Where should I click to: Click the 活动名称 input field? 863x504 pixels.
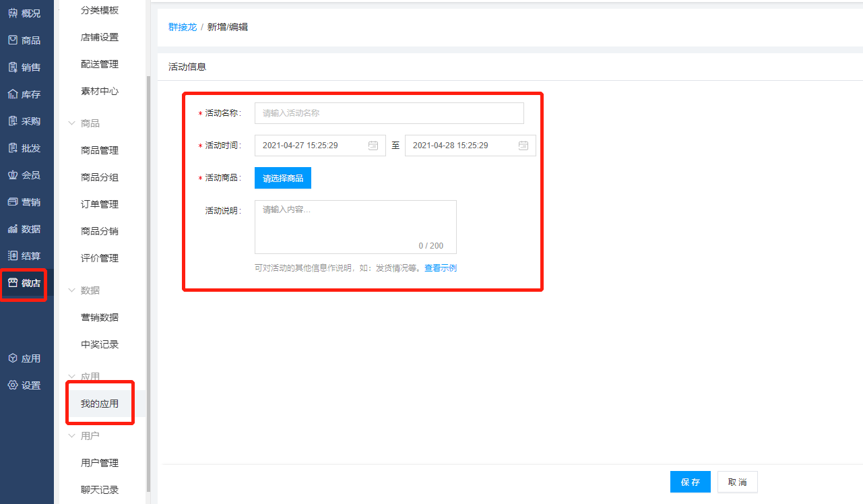coord(389,113)
